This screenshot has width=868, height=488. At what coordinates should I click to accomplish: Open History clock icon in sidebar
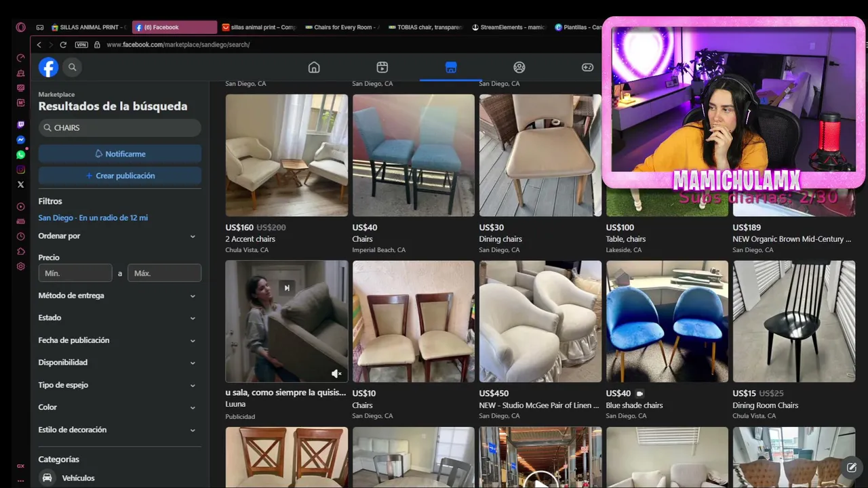[21, 237]
